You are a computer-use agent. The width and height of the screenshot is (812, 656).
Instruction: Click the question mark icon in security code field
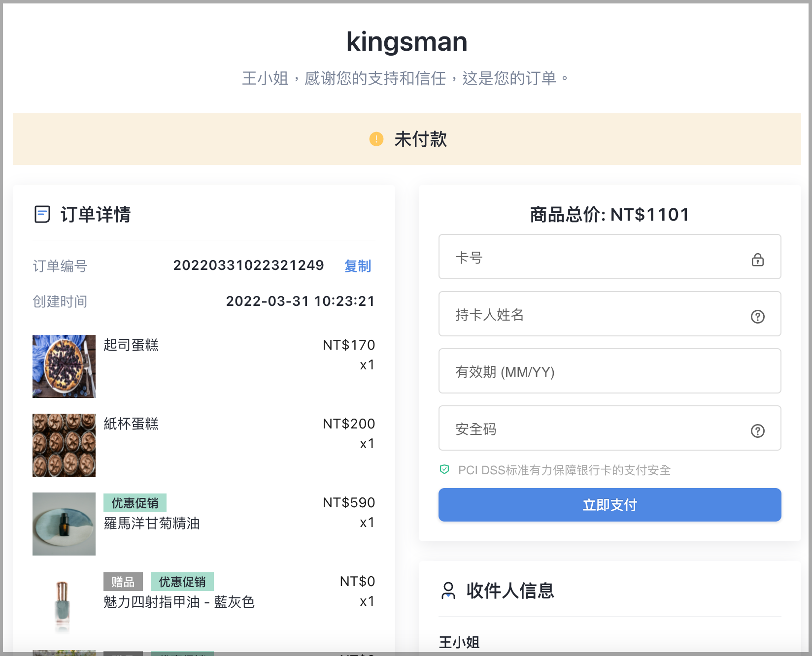(757, 430)
